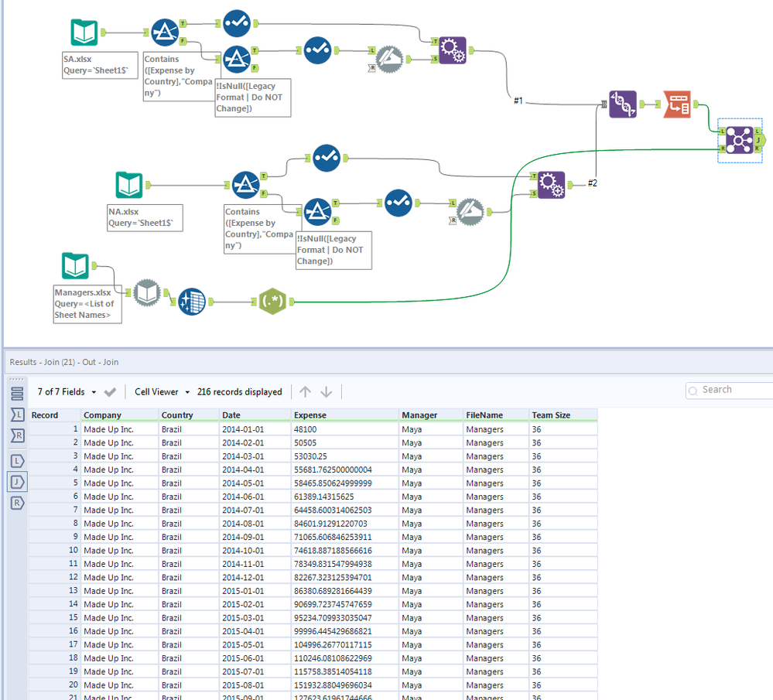Image resolution: width=773 pixels, height=700 pixels.
Task: Click the Expense column header
Action: (346, 415)
